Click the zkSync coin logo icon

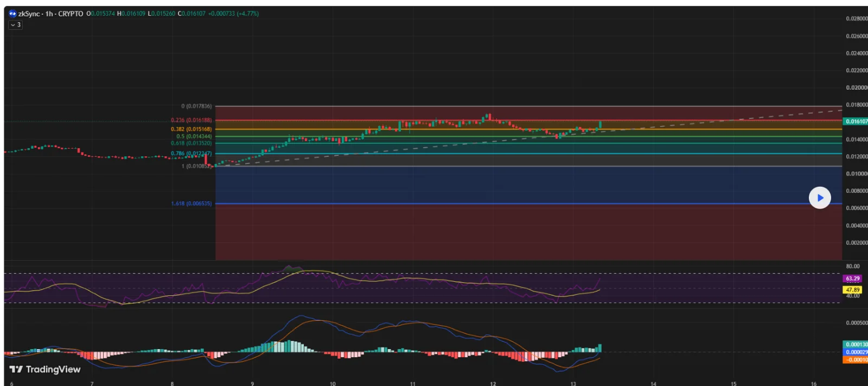pos(13,14)
